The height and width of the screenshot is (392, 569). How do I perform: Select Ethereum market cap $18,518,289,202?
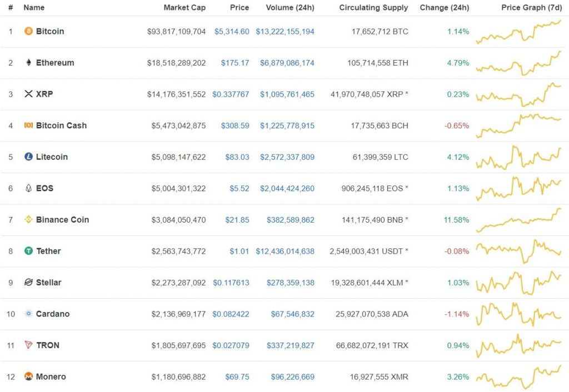tap(176, 63)
